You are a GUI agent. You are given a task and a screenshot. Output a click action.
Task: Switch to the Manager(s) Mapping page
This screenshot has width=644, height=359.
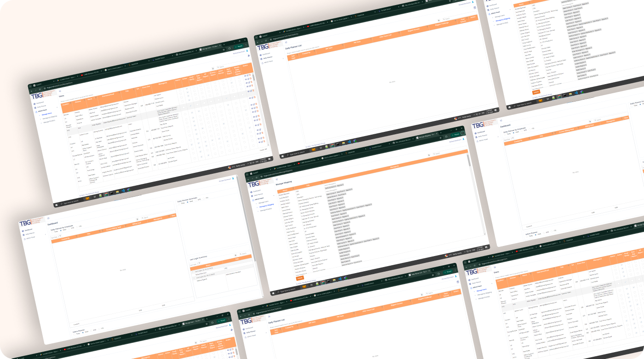coord(266,205)
